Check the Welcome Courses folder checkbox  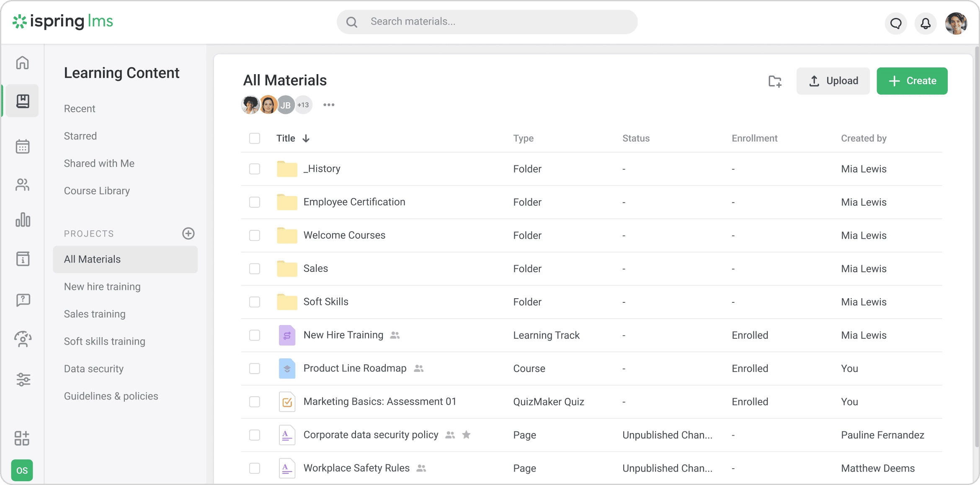tap(255, 235)
